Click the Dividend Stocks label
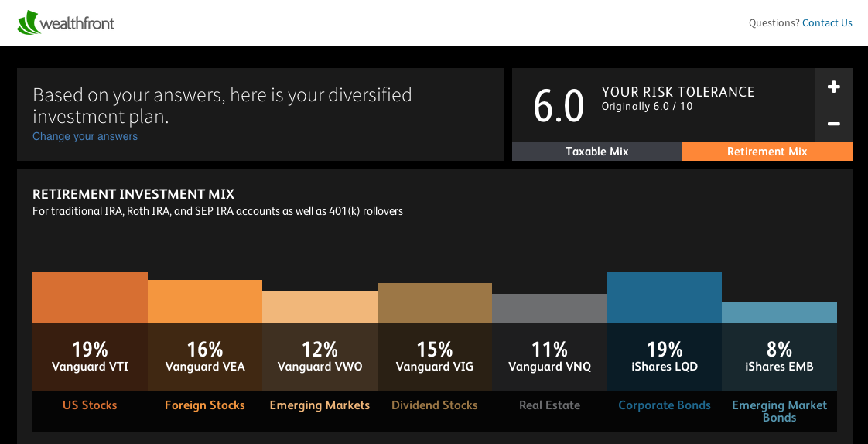The height and width of the screenshot is (444, 868). 435,405
